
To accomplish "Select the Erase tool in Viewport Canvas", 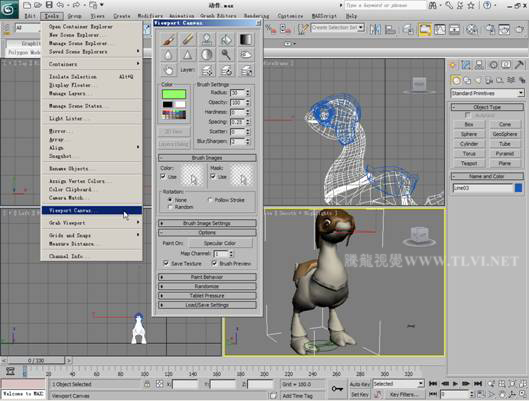I will (x=187, y=40).
